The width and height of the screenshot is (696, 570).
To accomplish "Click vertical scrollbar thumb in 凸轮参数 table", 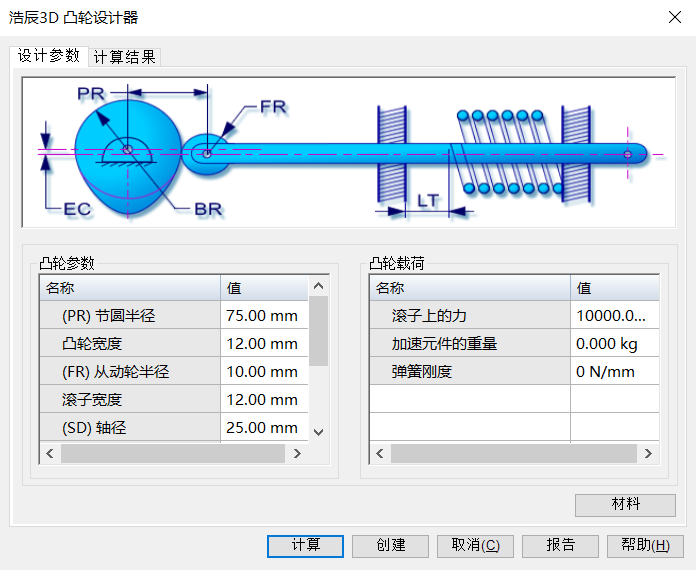I will click(x=318, y=331).
